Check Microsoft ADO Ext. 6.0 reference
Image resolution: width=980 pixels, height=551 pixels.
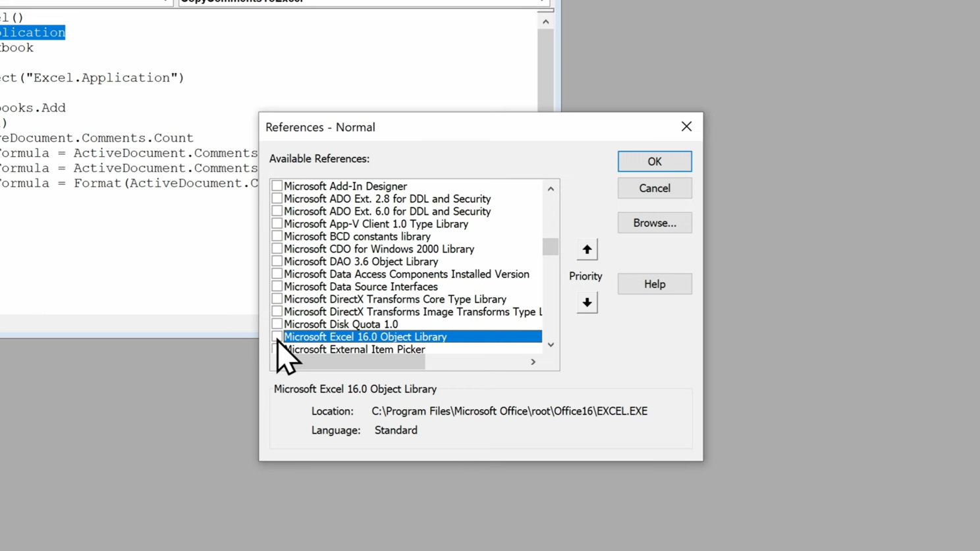277,212
